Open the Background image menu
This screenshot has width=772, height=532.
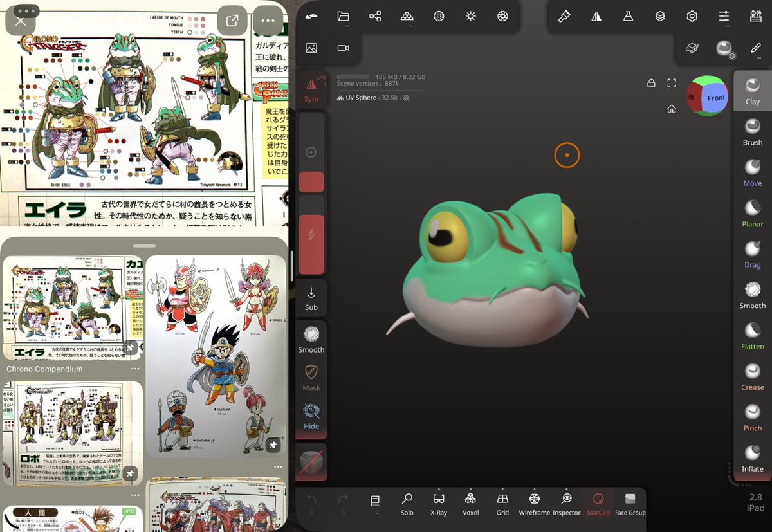tap(311, 48)
